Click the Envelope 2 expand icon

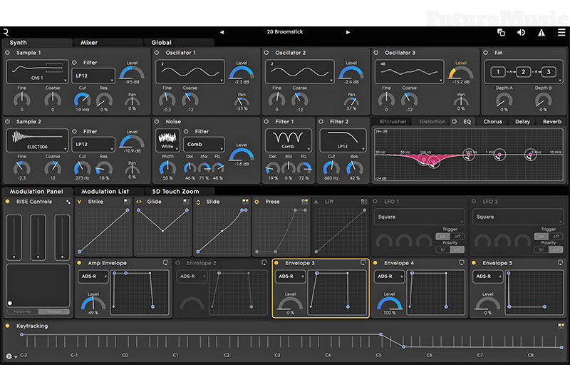264,262
